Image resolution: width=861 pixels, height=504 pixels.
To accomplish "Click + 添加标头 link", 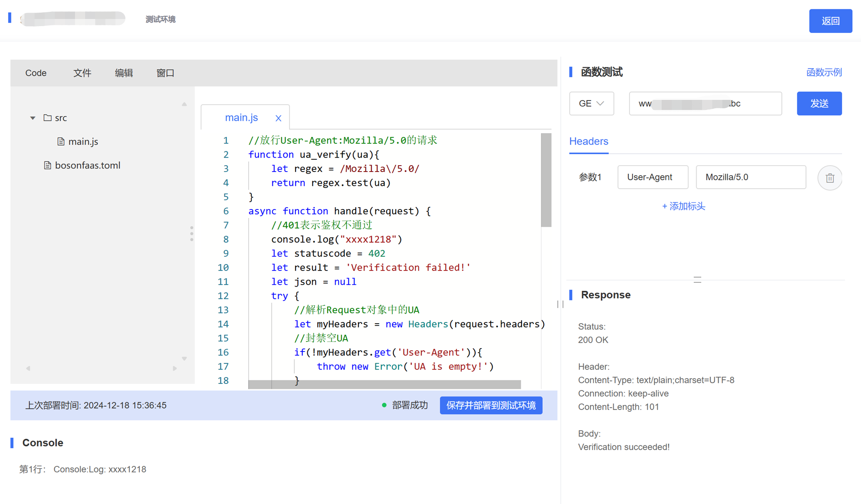I will 683,206.
